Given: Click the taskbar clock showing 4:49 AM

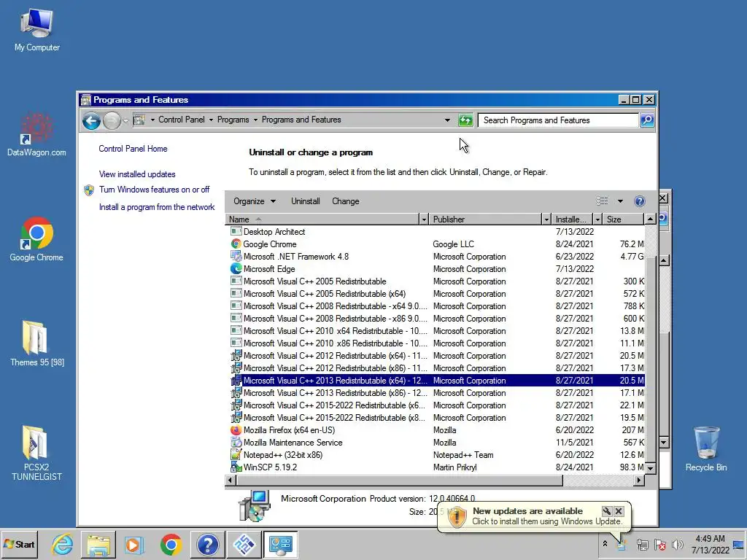Looking at the screenshot, I should tap(710, 544).
